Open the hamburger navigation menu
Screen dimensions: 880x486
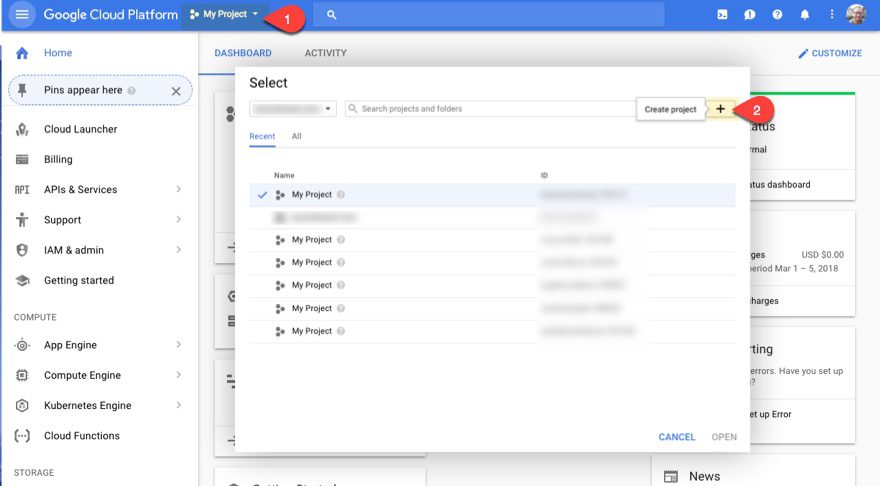22,14
